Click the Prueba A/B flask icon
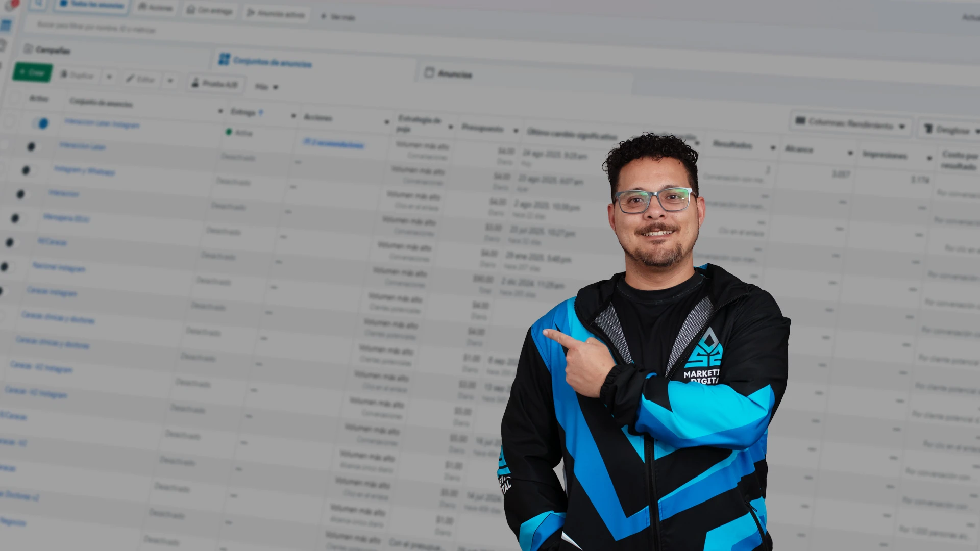This screenshot has width=980, height=551. coord(195,82)
